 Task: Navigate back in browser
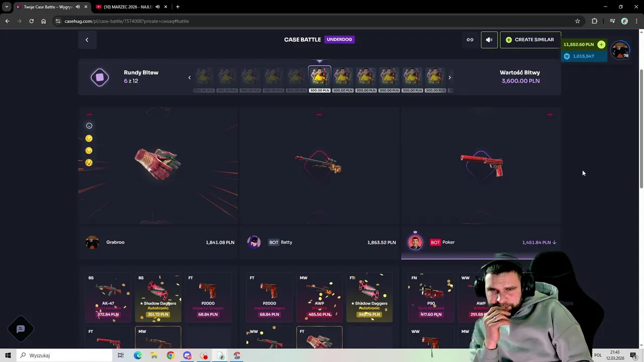(x=7, y=21)
